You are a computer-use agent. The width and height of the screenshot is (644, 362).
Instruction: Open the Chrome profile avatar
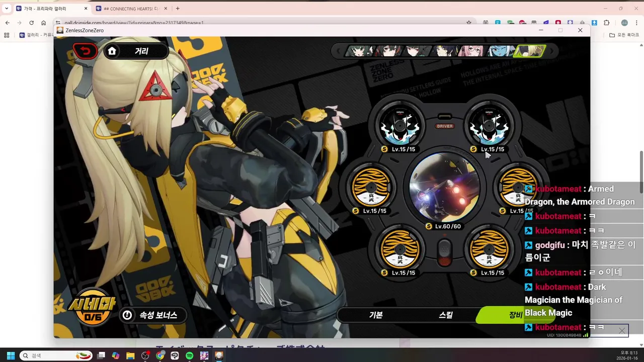pyautogui.click(x=624, y=23)
